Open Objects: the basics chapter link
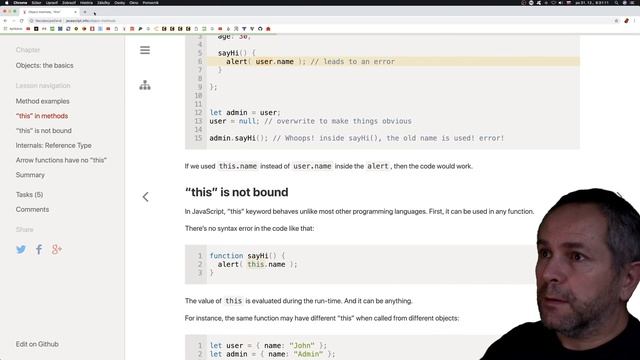 click(44, 66)
